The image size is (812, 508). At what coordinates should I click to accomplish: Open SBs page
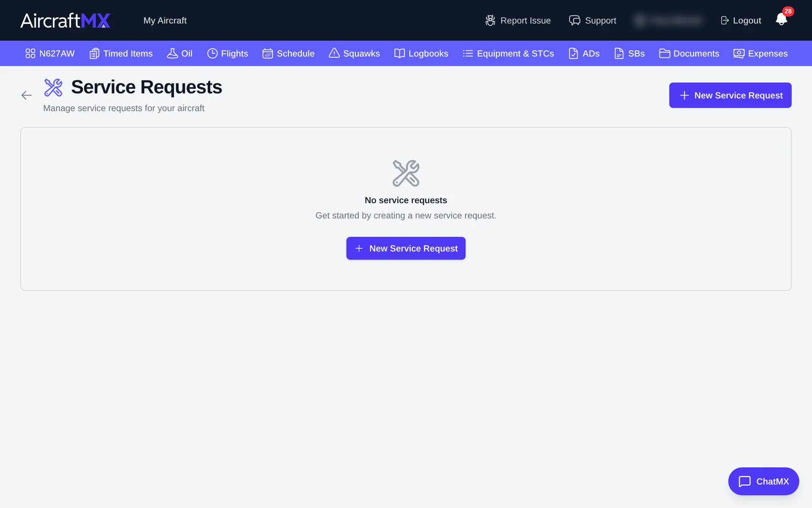629,53
